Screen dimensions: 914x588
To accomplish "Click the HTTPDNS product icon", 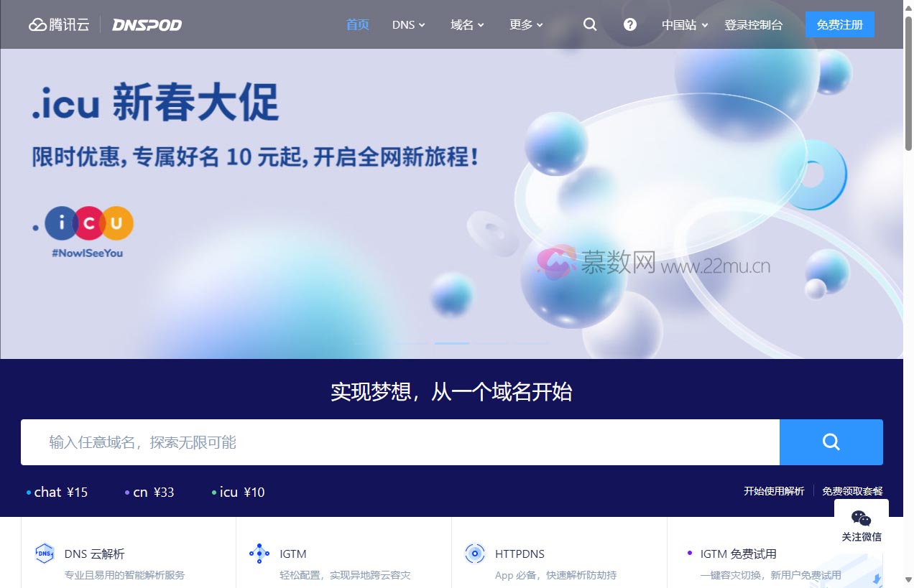I will (x=474, y=554).
